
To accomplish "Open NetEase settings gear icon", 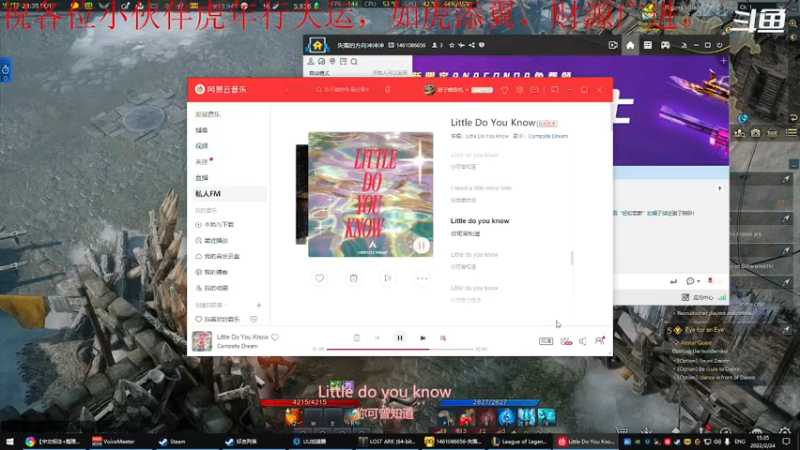I will 519,90.
